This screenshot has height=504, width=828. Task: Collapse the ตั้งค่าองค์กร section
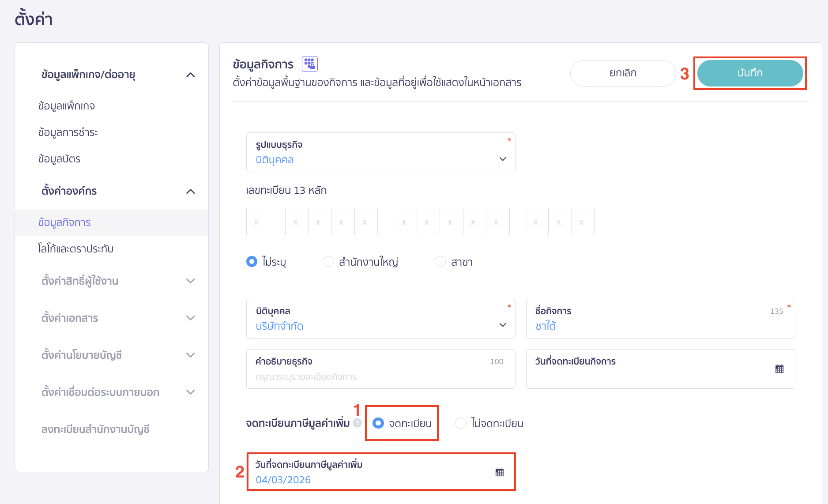click(x=191, y=191)
